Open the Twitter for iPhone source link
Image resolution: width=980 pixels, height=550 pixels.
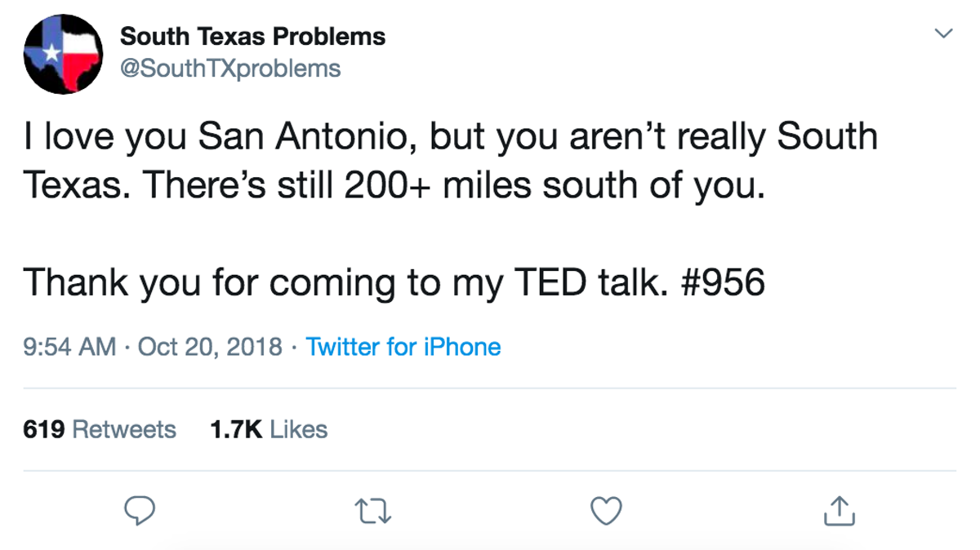point(403,347)
